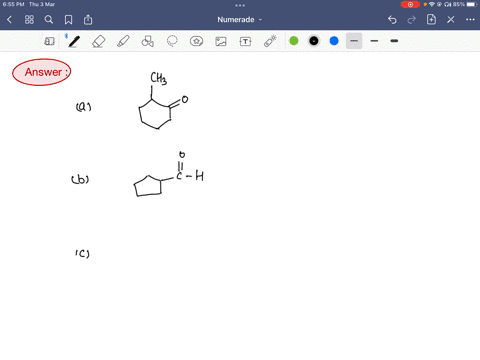Select the Pen tool
480x360 pixels.
coord(74,41)
